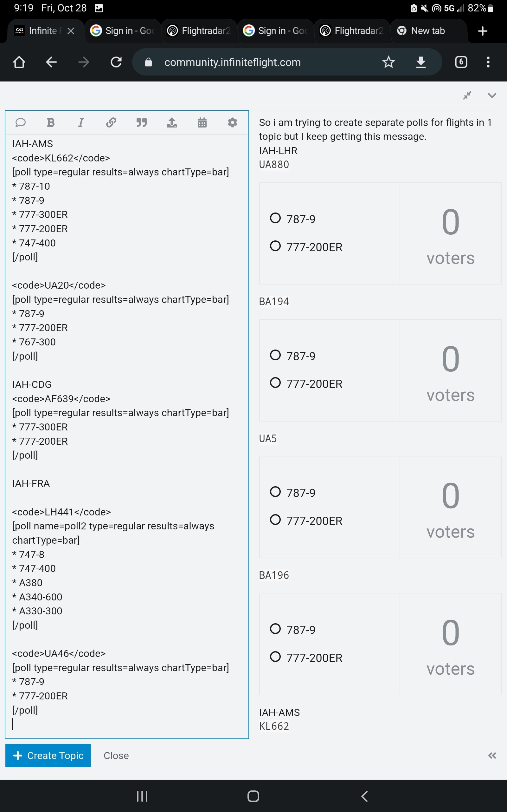Open the upload file icon
The width and height of the screenshot is (507, 812).
coord(172,122)
